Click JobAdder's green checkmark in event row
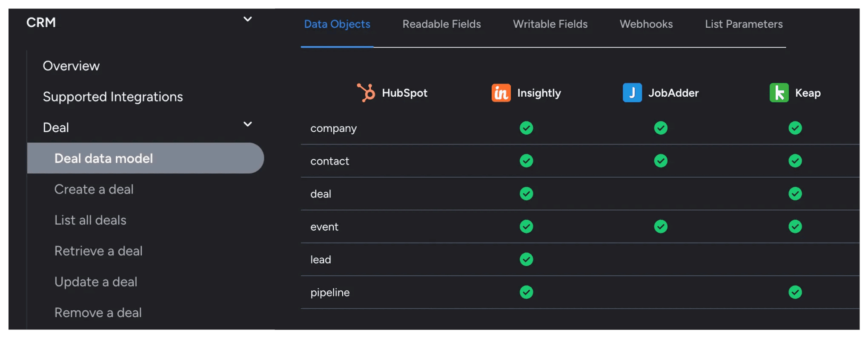Image resolution: width=868 pixels, height=338 pixels. pos(661,226)
